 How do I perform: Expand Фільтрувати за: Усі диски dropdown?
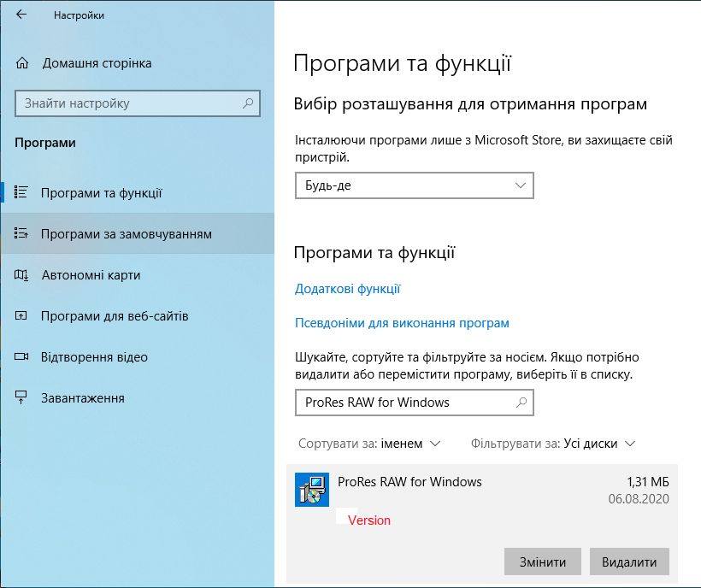(x=552, y=444)
